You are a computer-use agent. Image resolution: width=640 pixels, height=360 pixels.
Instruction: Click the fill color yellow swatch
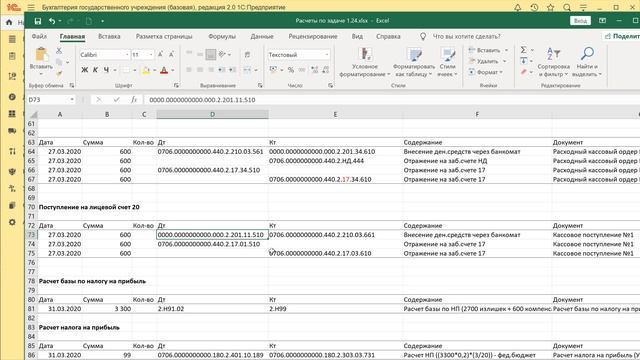pyautogui.click(x=146, y=71)
